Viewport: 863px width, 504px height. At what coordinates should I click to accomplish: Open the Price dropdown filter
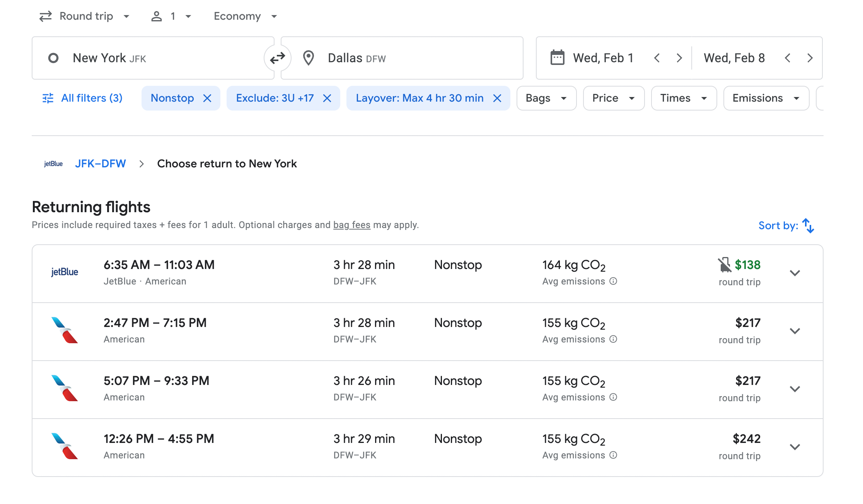pos(613,98)
